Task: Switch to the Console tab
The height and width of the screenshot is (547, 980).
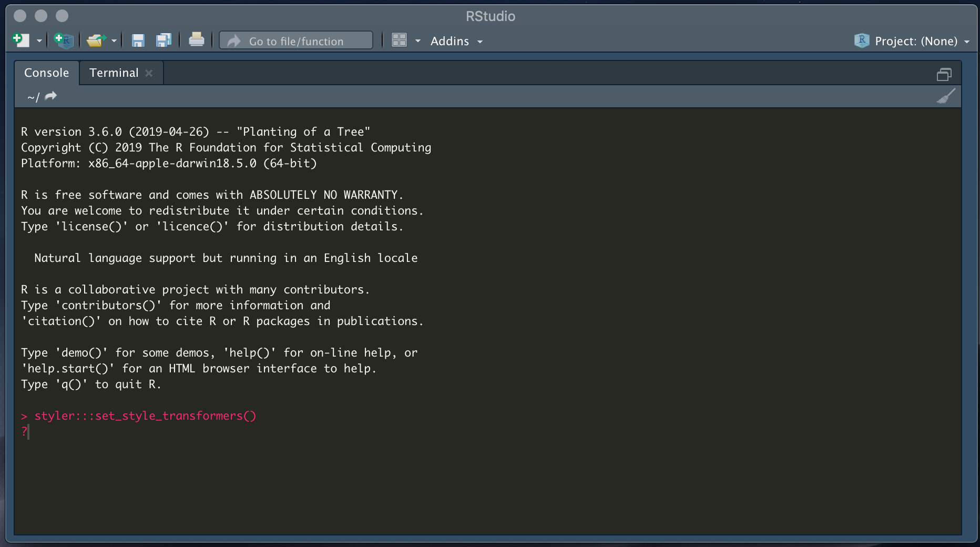Action: point(46,73)
